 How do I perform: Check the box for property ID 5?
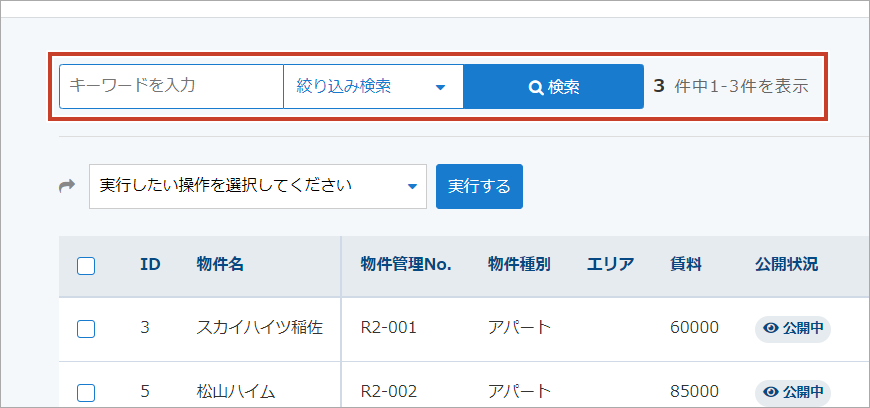click(86, 391)
